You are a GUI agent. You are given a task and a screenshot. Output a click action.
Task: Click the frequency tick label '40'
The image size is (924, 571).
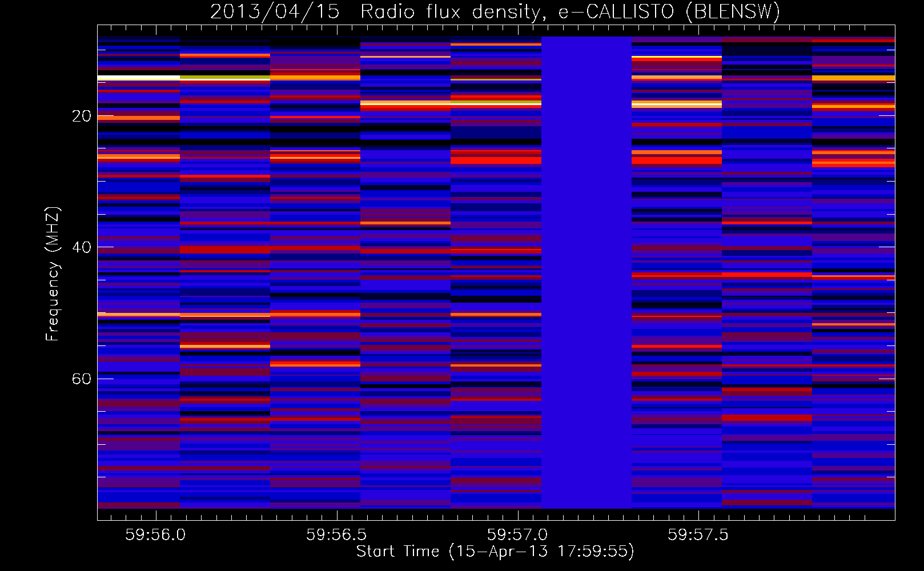pos(82,248)
